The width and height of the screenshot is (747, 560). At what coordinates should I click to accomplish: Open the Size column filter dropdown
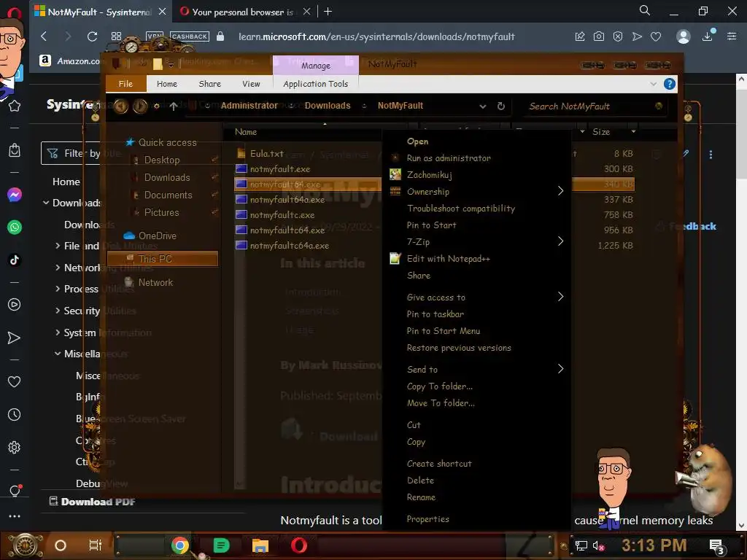tap(633, 131)
